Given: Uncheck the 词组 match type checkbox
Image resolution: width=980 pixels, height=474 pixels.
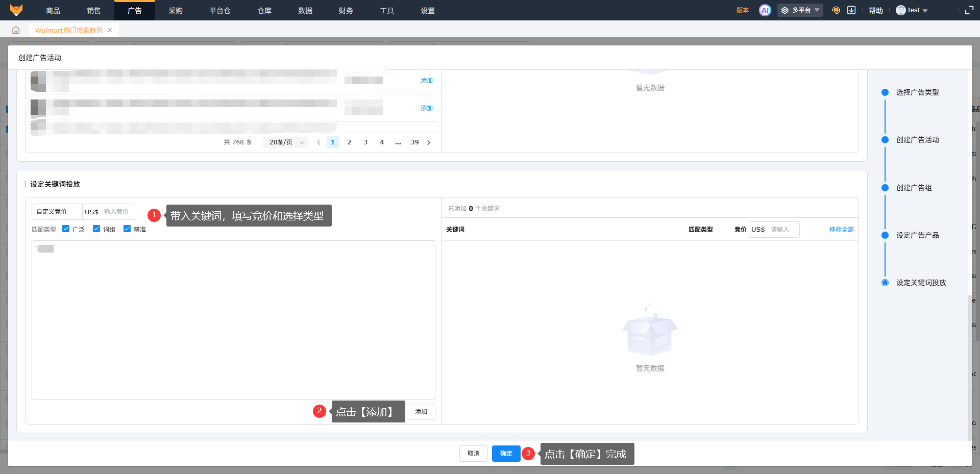Looking at the screenshot, I should [96, 229].
